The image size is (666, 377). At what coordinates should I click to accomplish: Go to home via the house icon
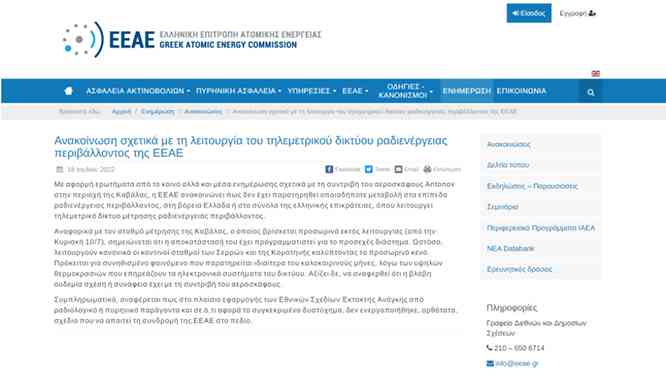point(68,91)
